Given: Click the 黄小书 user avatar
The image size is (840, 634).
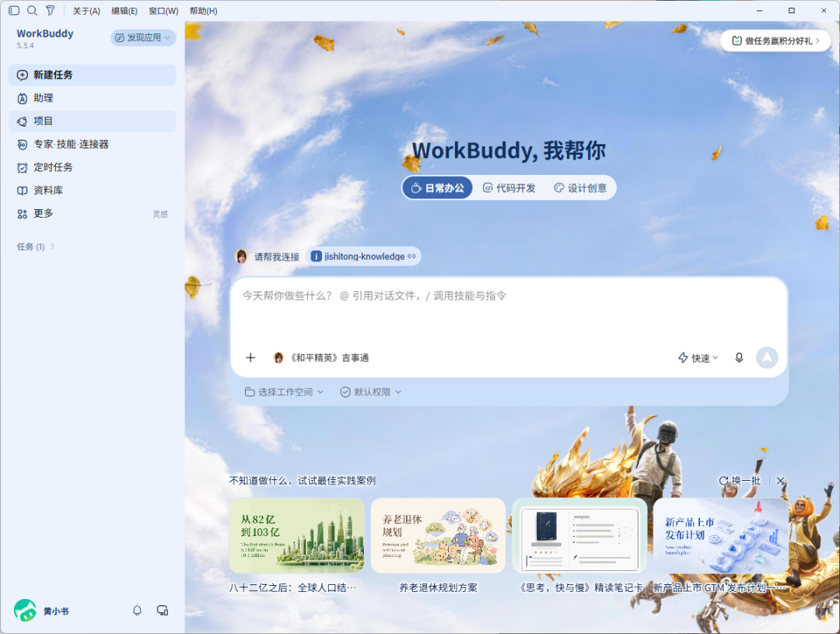Looking at the screenshot, I should (x=25, y=611).
